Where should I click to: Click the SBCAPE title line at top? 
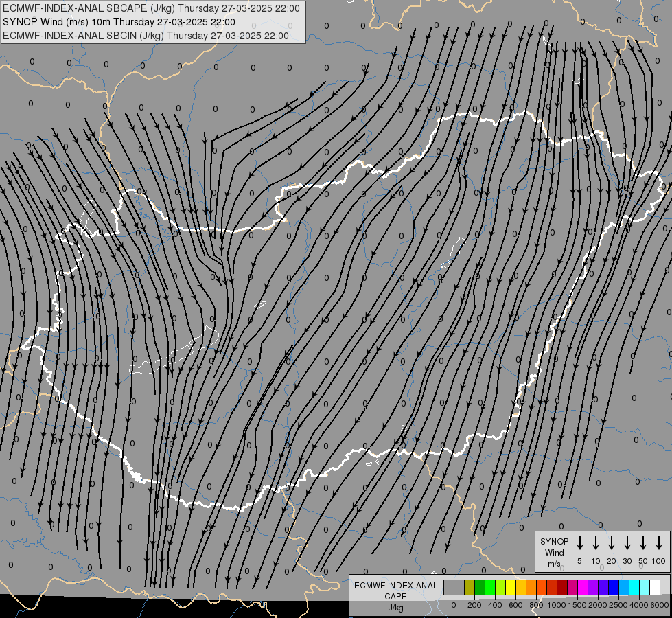[x=151, y=8]
